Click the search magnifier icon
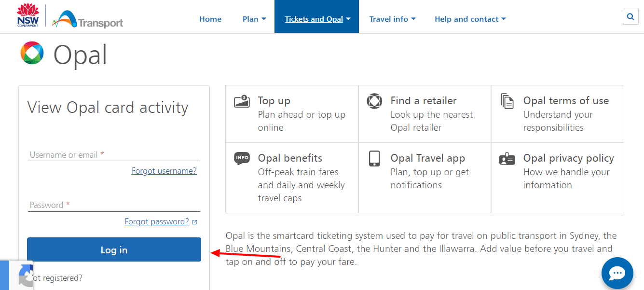644x290 pixels. (630, 16)
